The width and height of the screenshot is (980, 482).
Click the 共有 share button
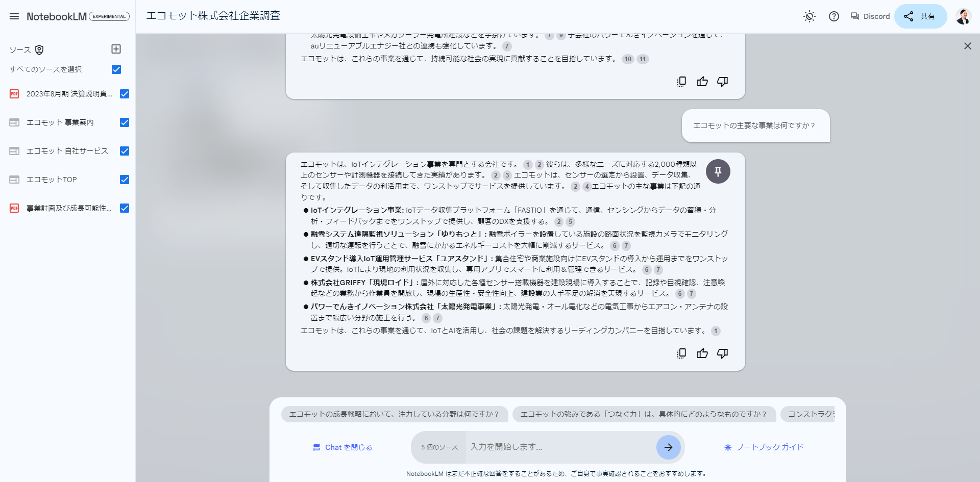coord(920,16)
